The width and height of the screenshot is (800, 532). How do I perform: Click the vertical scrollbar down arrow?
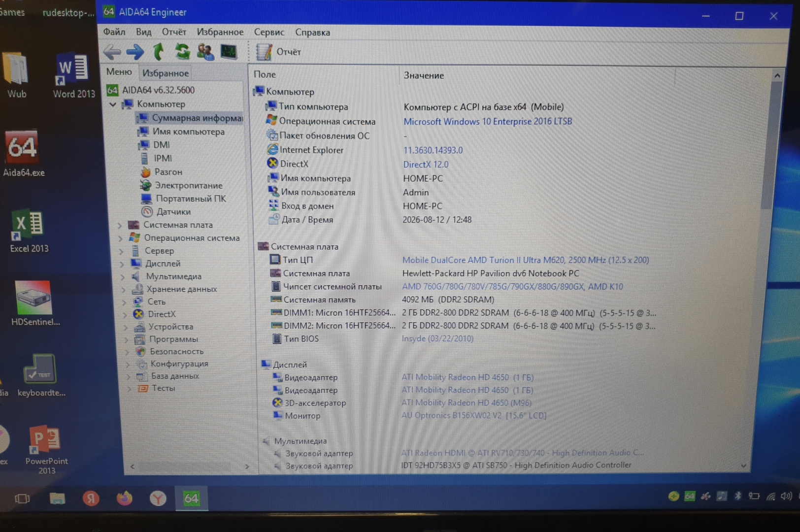pos(743,465)
